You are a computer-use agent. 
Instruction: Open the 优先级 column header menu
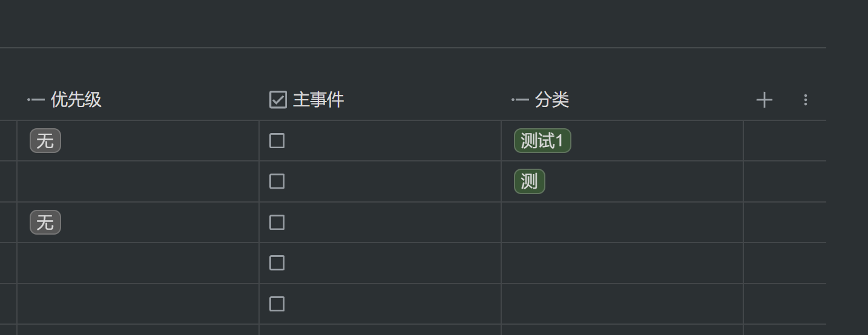[76, 100]
